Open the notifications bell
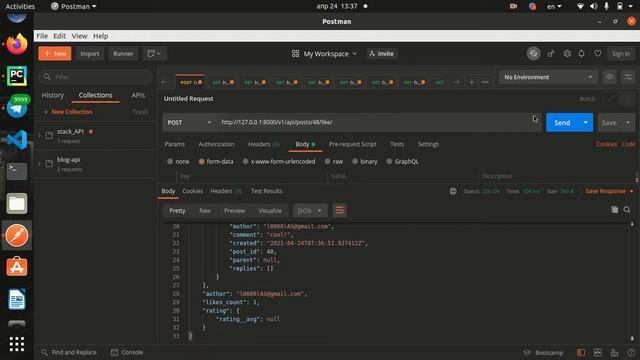This screenshot has width=640, height=360. [x=582, y=53]
